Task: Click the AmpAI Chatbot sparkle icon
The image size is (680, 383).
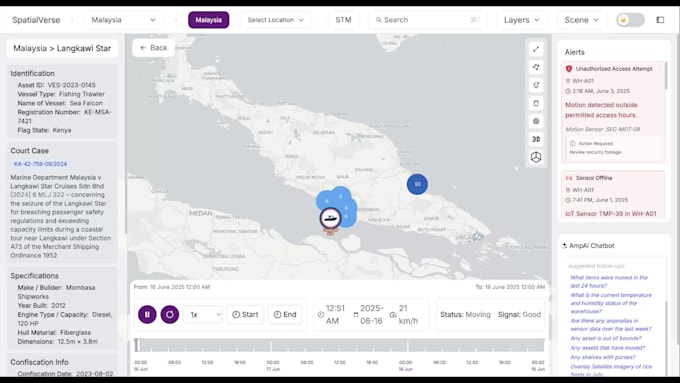Action: point(564,246)
